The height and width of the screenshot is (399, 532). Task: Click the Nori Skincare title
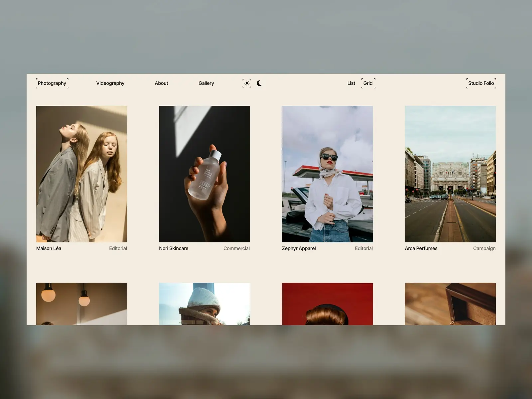[174, 248]
